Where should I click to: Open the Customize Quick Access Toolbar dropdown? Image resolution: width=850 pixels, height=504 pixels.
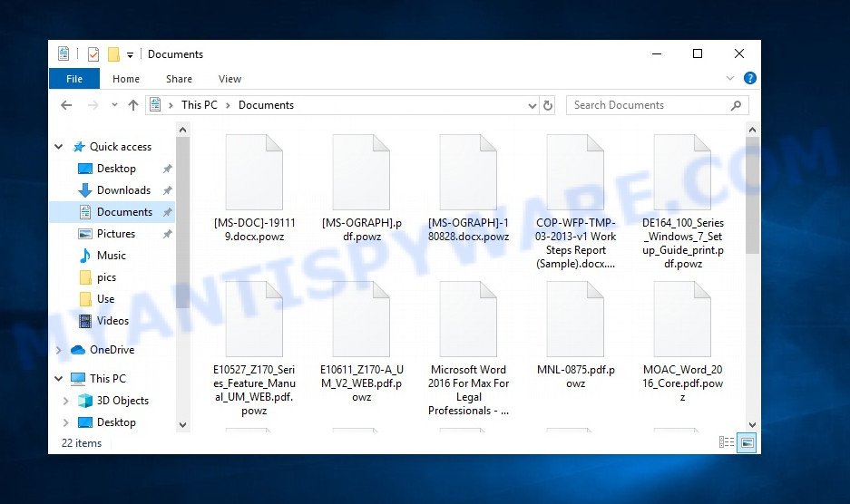pyautogui.click(x=130, y=54)
